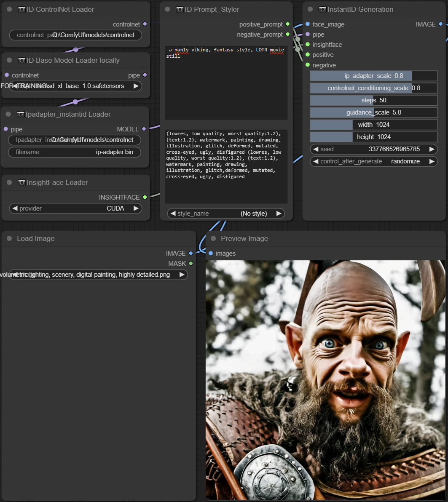Image resolution: width=448 pixels, height=502 pixels.
Task: Collapse the InstantID Generation node
Action: click(x=309, y=9)
